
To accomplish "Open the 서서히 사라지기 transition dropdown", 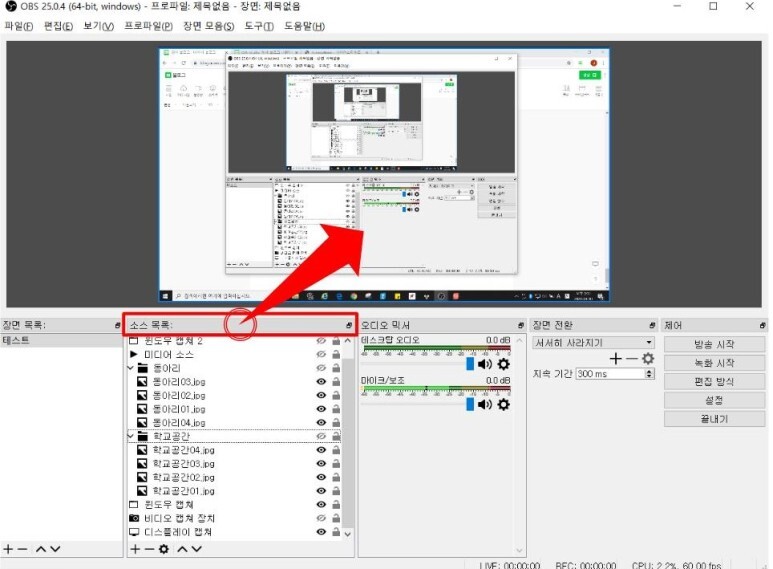I will point(594,343).
